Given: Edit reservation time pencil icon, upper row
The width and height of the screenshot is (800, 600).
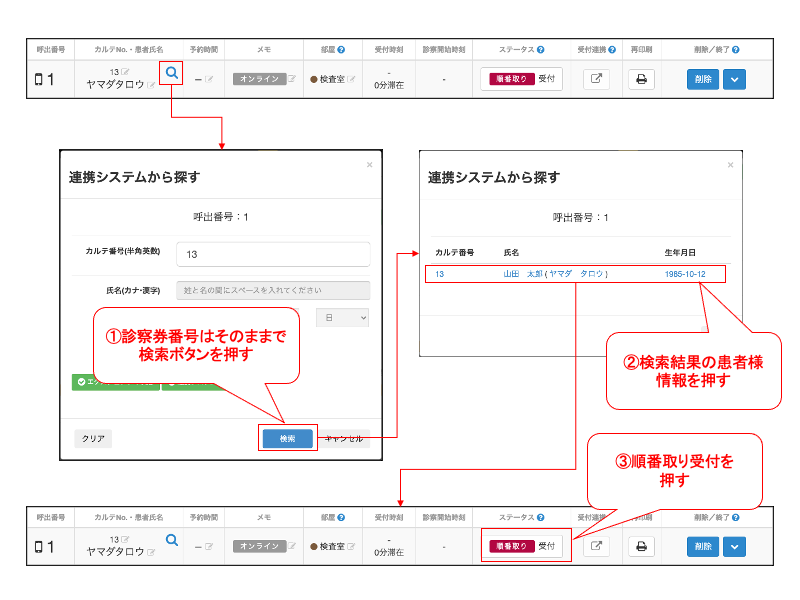Looking at the screenshot, I should (x=209, y=79).
